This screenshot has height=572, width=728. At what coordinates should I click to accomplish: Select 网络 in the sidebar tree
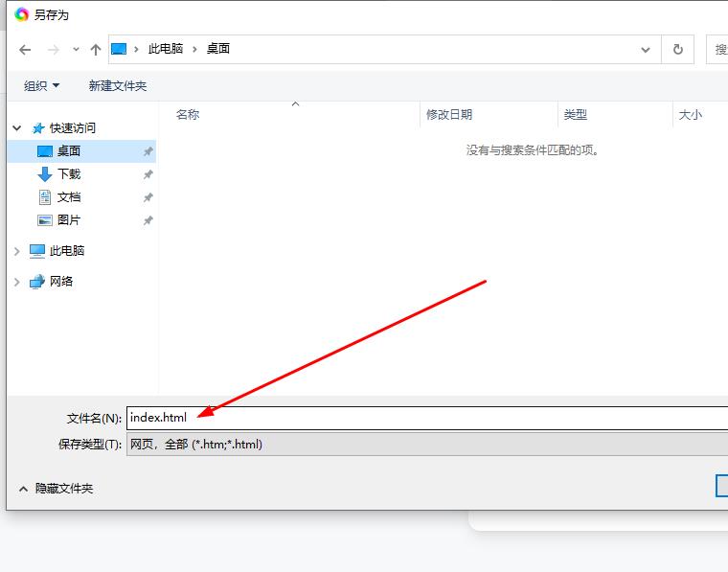60,282
